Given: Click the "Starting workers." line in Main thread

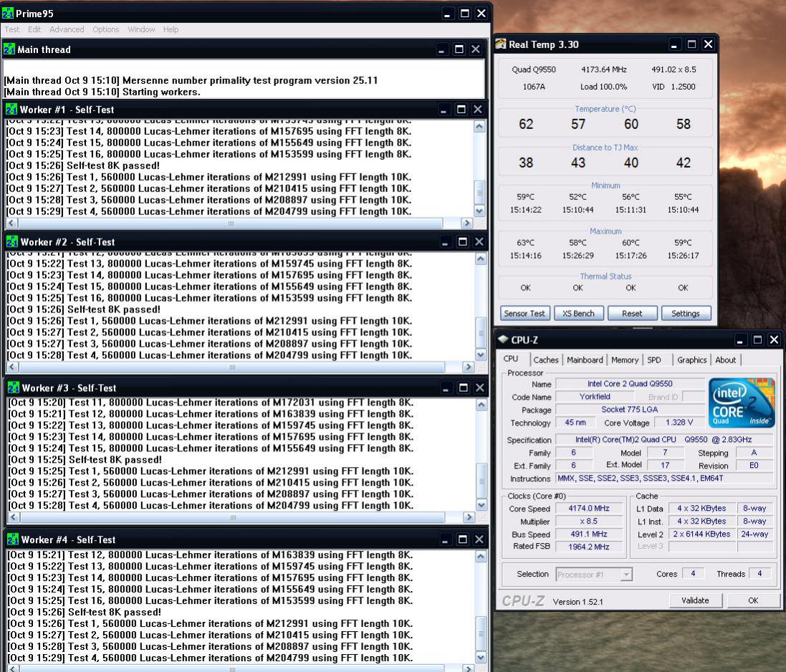Looking at the screenshot, I should 102,92.
